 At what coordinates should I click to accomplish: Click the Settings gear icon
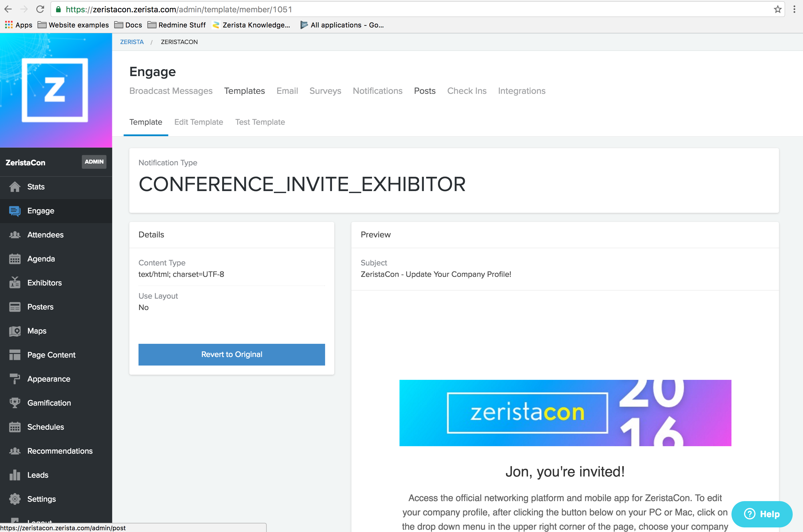click(15, 499)
